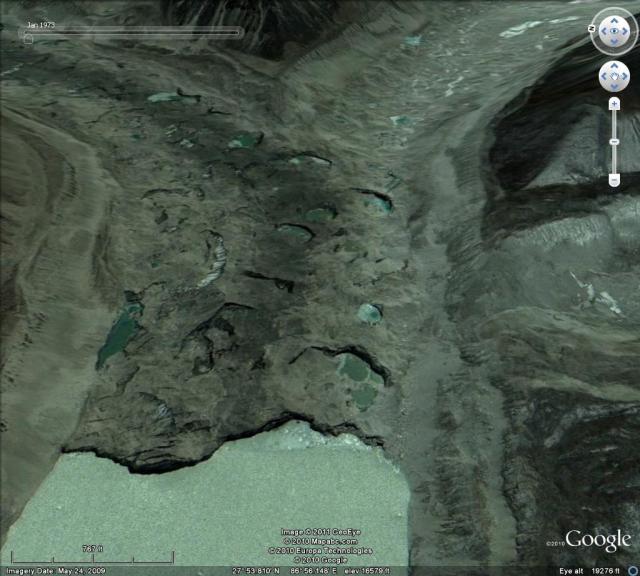Image resolution: width=640 pixels, height=576 pixels.
Task: Pan right using the Move joystick arrow
Action: click(x=624, y=77)
